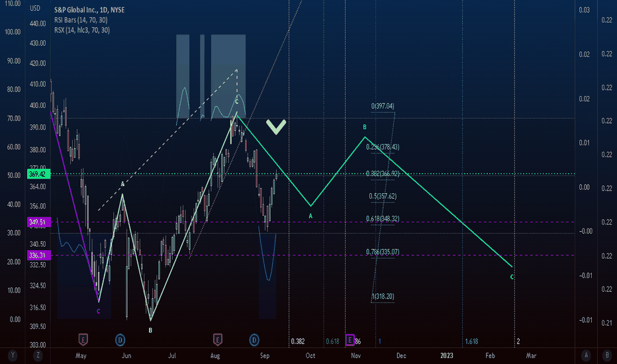Select the 0.5(357.62) Fibonacci level label

(x=383, y=197)
